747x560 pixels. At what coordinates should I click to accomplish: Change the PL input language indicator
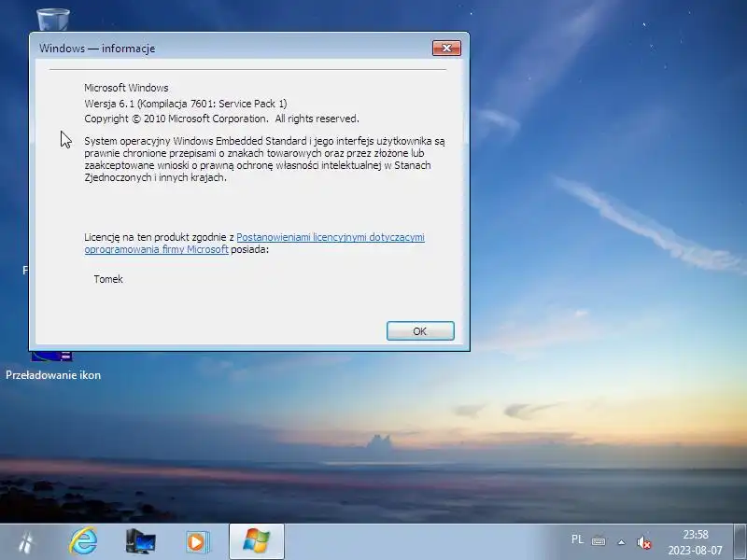click(x=577, y=539)
